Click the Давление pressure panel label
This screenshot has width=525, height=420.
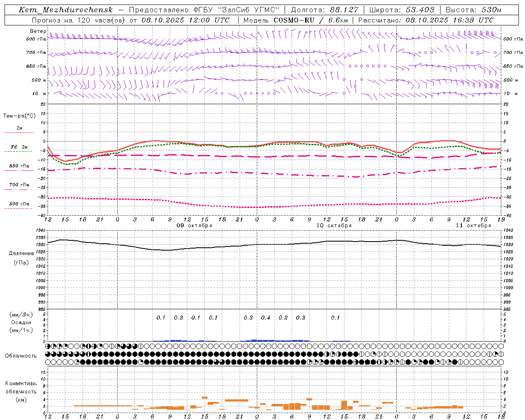tap(21, 253)
